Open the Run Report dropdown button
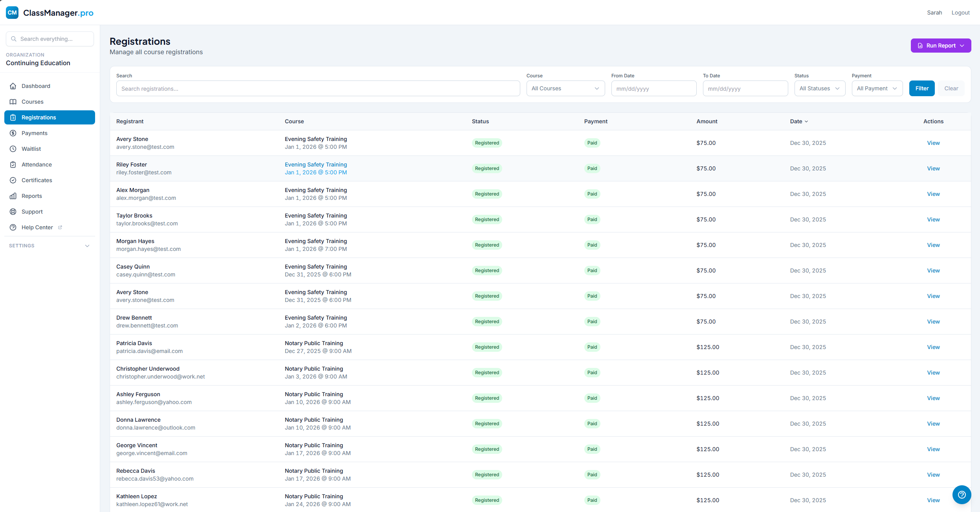The height and width of the screenshot is (512, 980). tap(940, 46)
